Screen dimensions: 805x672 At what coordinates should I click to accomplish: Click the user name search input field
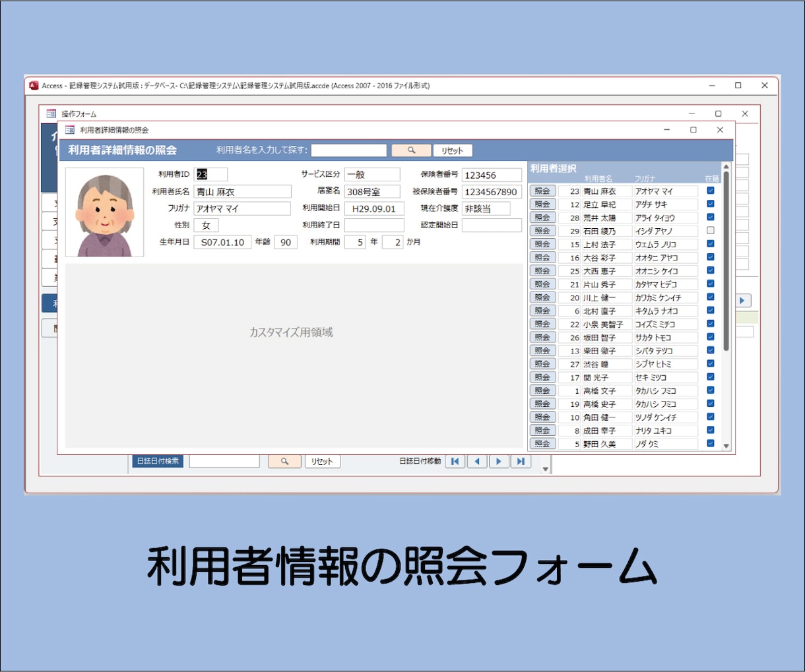pos(349,150)
